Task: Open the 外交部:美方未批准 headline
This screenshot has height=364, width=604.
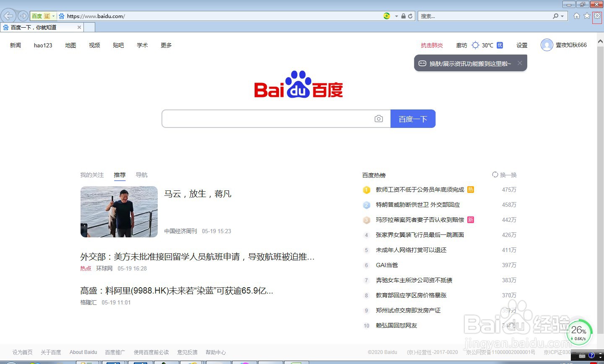Action: [198, 257]
